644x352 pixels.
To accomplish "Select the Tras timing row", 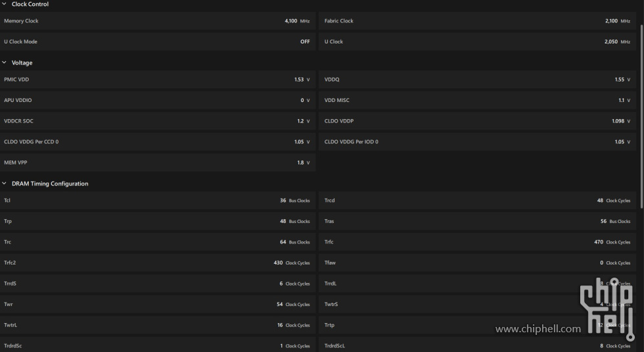I will (x=477, y=222).
